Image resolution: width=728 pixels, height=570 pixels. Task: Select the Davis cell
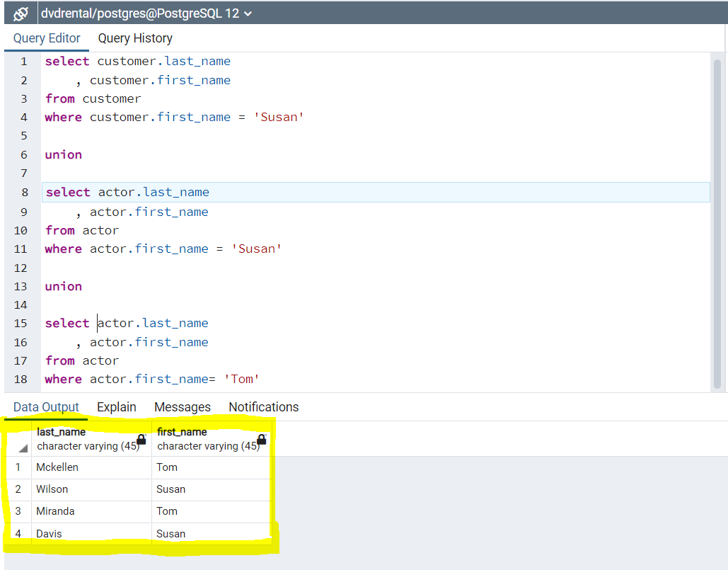(x=91, y=534)
